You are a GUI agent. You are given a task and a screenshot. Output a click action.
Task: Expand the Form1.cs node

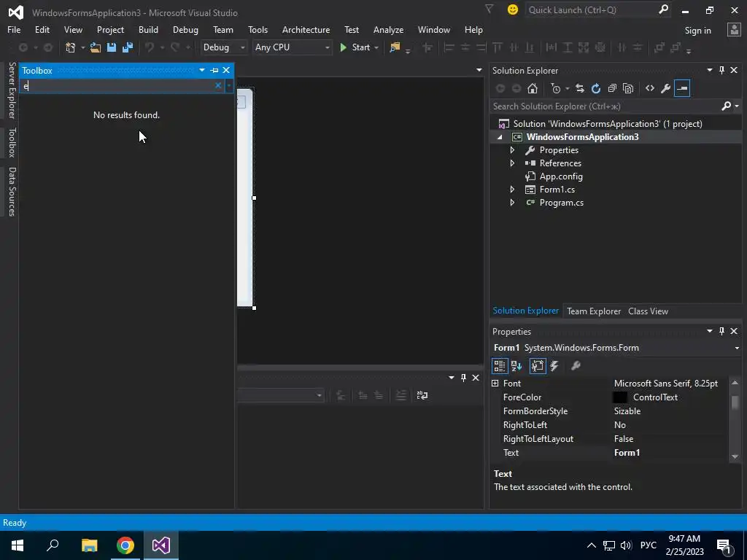click(x=512, y=190)
